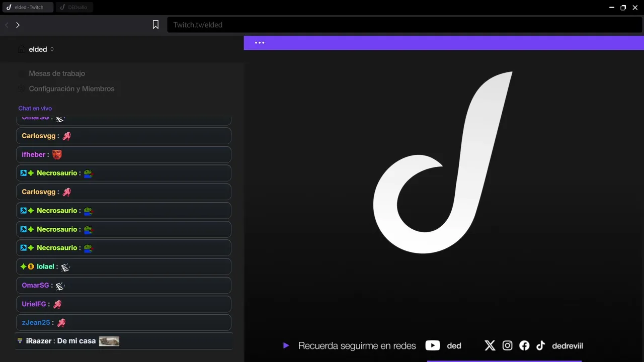
Task: Switch to the elded - Twitch tab
Action: pos(28,8)
